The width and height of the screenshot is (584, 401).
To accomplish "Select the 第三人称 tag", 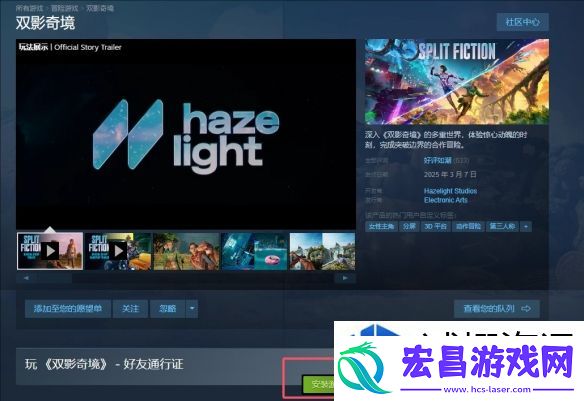I will click(502, 226).
